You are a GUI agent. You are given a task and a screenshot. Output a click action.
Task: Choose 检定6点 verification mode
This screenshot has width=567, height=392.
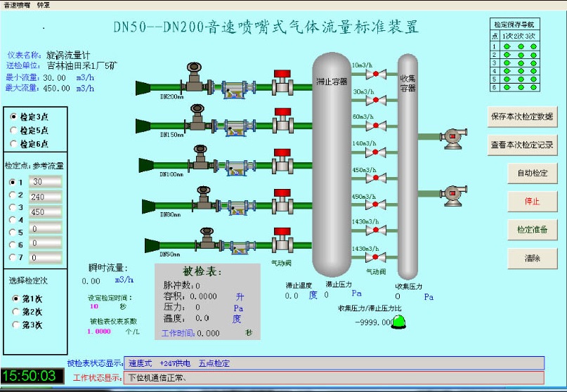coord(14,143)
